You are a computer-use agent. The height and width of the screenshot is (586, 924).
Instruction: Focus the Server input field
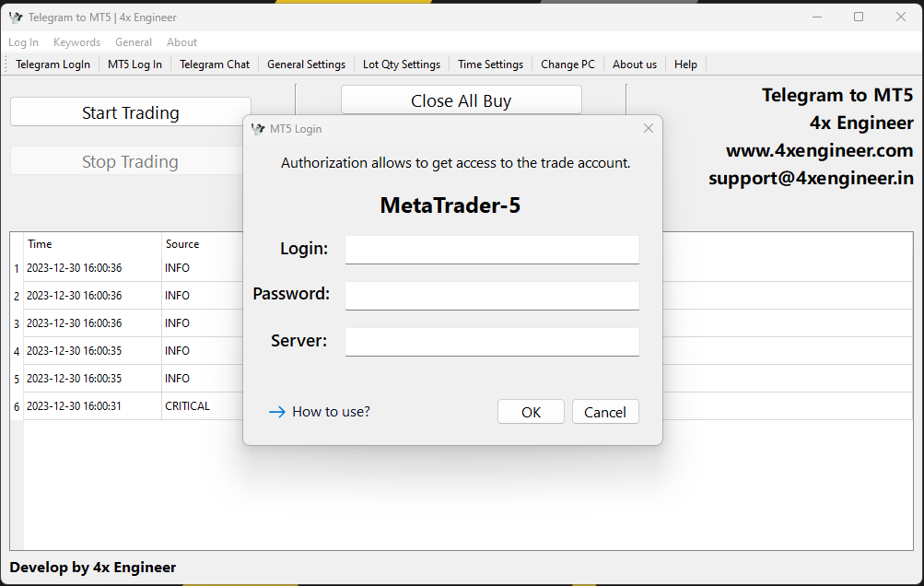(492, 342)
